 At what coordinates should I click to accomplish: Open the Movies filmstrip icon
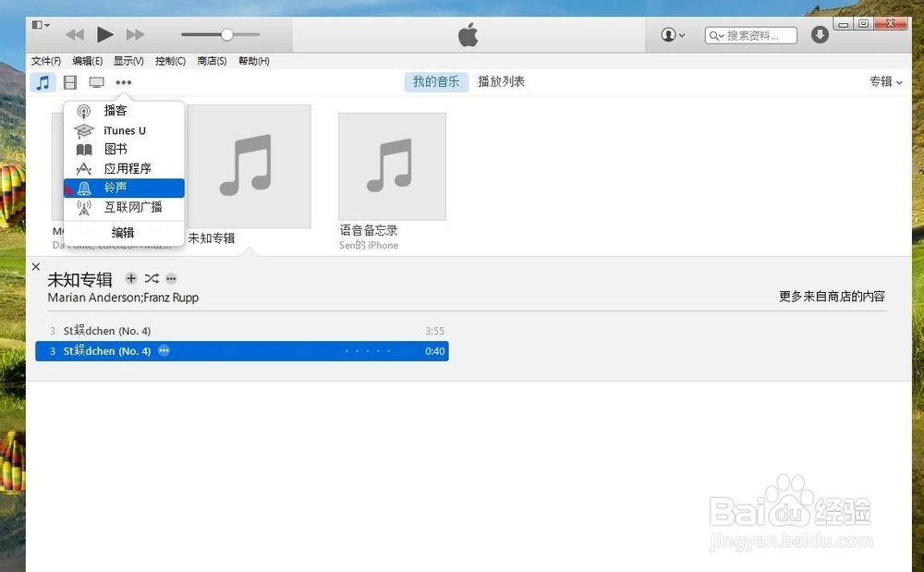pos(70,82)
